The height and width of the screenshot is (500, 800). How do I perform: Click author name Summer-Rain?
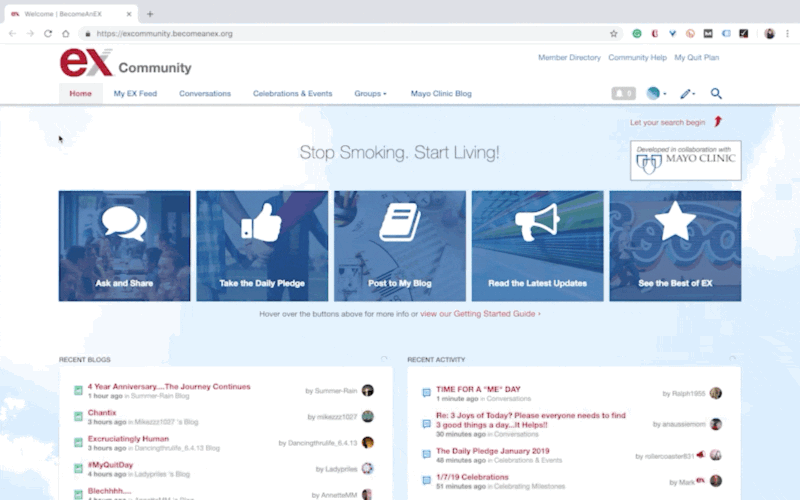click(336, 391)
